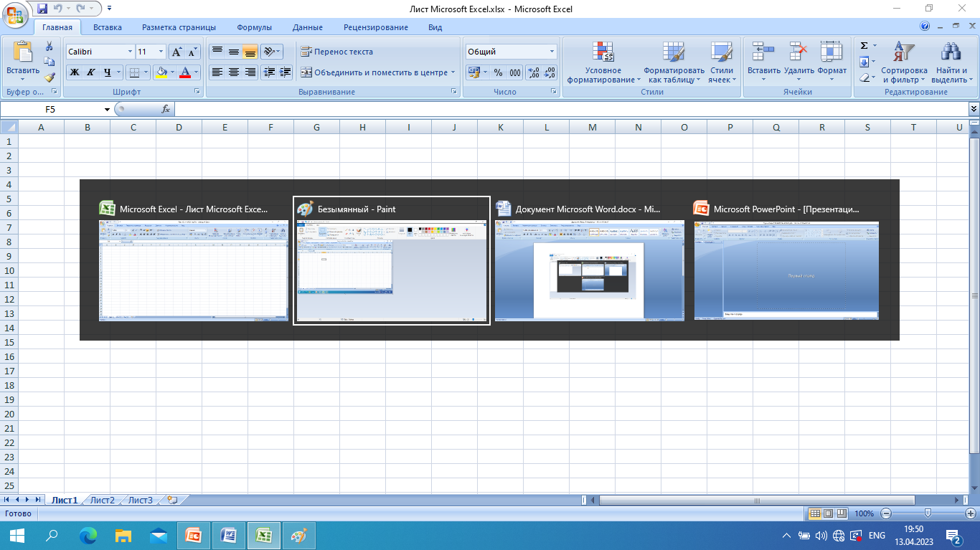The width and height of the screenshot is (980, 550).
Task: Switch to Page Layout view in status bar
Action: coord(828,513)
